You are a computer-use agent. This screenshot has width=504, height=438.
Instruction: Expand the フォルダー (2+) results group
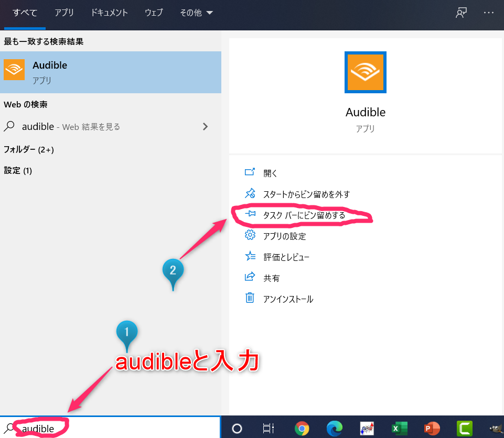pyautogui.click(x=29, y=150)
